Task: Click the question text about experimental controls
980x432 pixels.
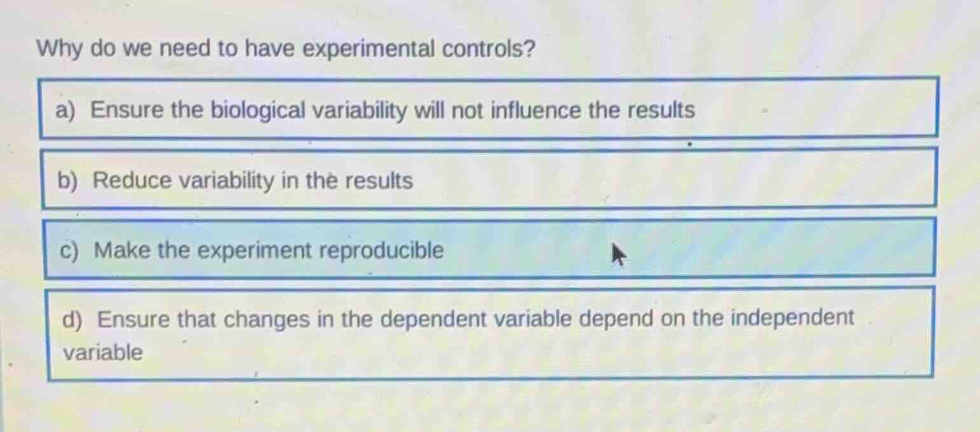Action: coord(286,48)
